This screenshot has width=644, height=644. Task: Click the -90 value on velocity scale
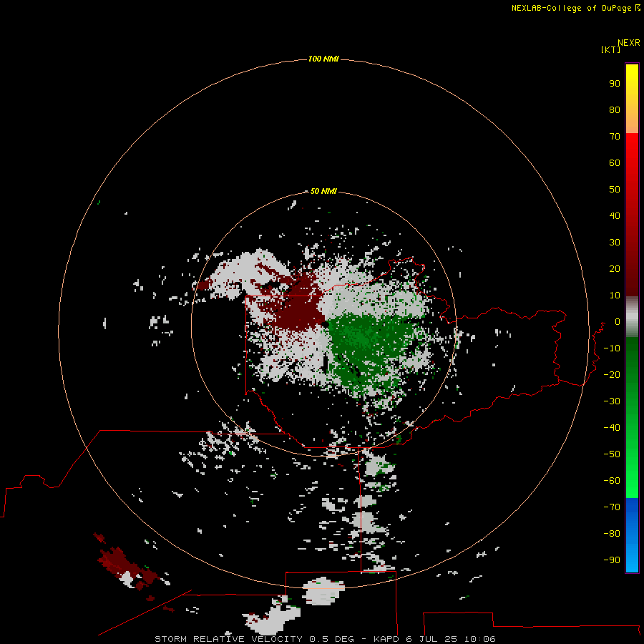pyautogui.click(x=612, y=560)
